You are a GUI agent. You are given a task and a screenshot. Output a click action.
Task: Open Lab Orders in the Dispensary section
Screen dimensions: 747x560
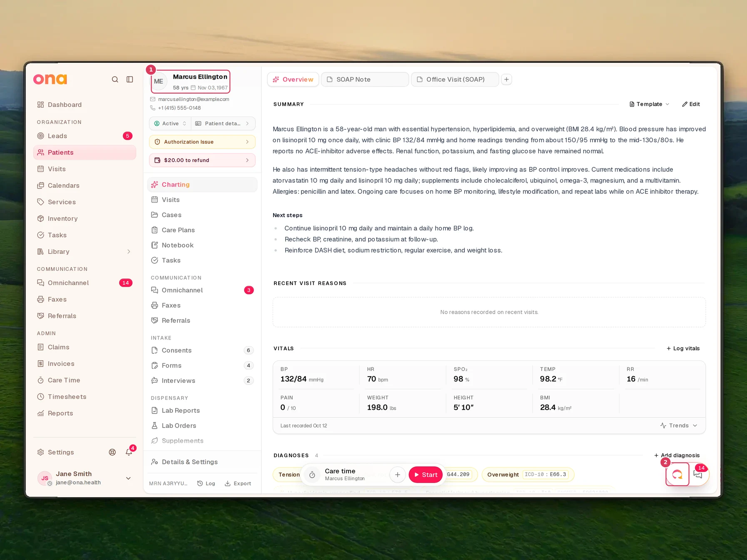pos(202,426)
